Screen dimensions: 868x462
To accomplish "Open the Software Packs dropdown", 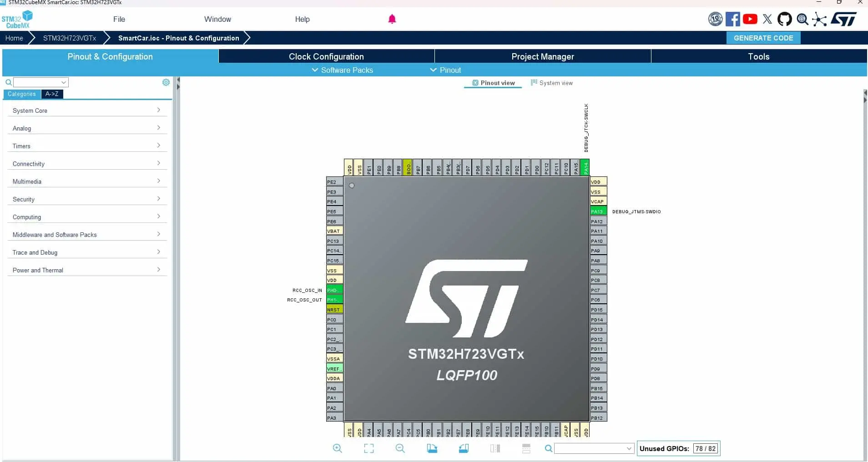I will [342, 70].
